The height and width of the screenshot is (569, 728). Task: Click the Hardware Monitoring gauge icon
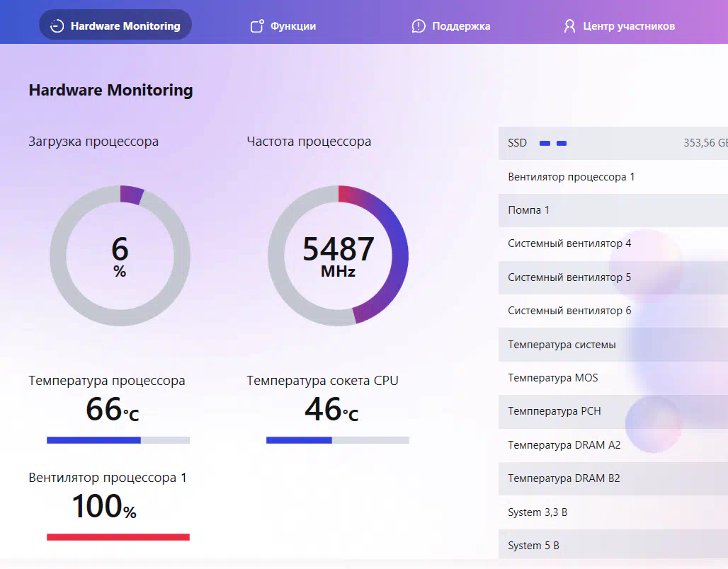[x=57, y=26]
